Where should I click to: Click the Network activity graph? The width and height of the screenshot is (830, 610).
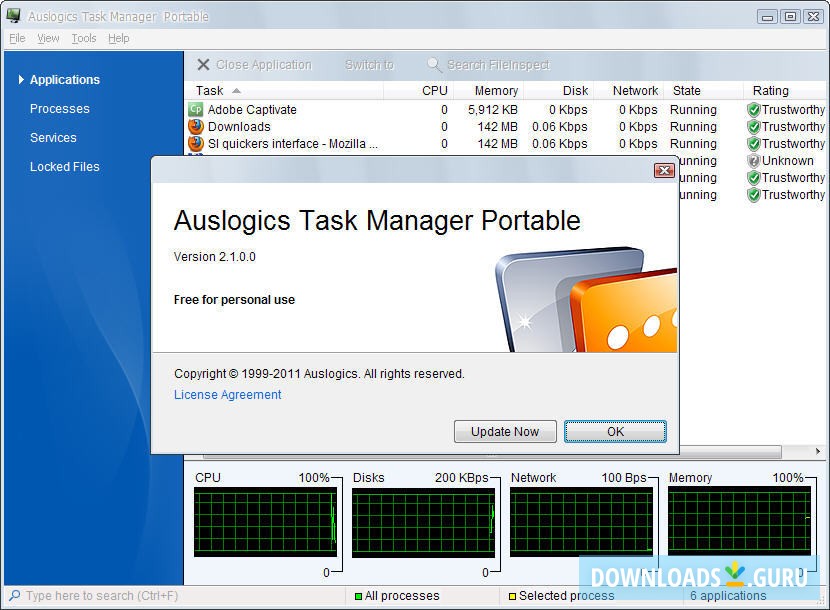pyautogui.click(x=581, y=522)
